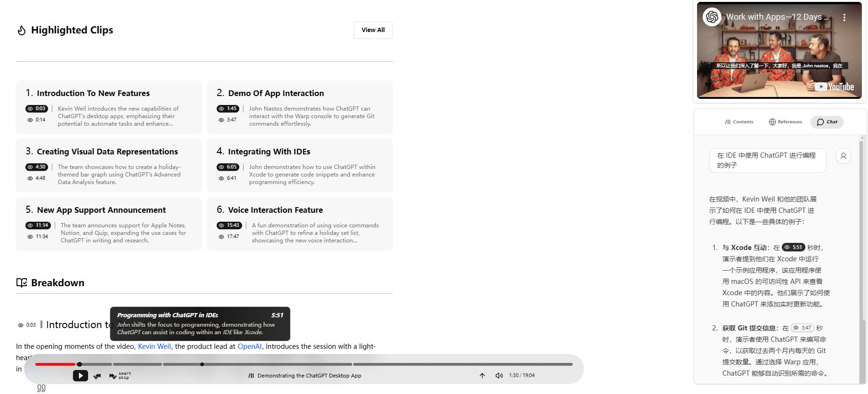Click 0:03 marker beside Introduction heading
This screenshot has height=394, width=868.
[x=27, y=325]
